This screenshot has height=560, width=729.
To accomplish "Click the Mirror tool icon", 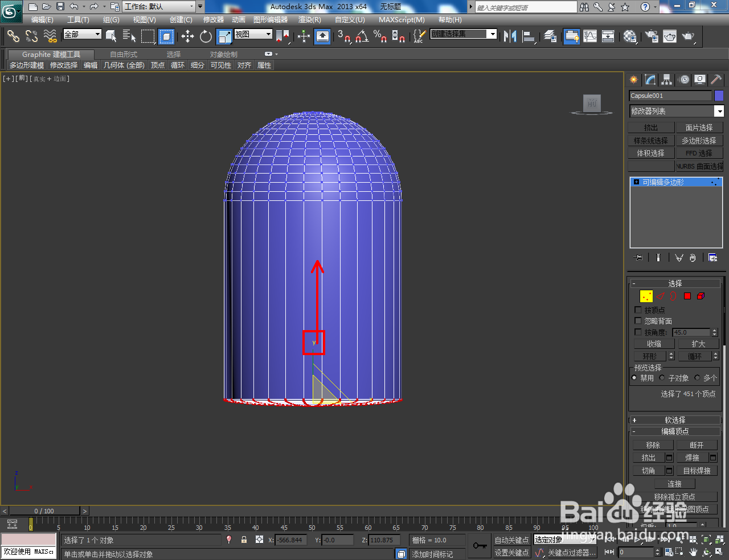I will coord(510,36).
